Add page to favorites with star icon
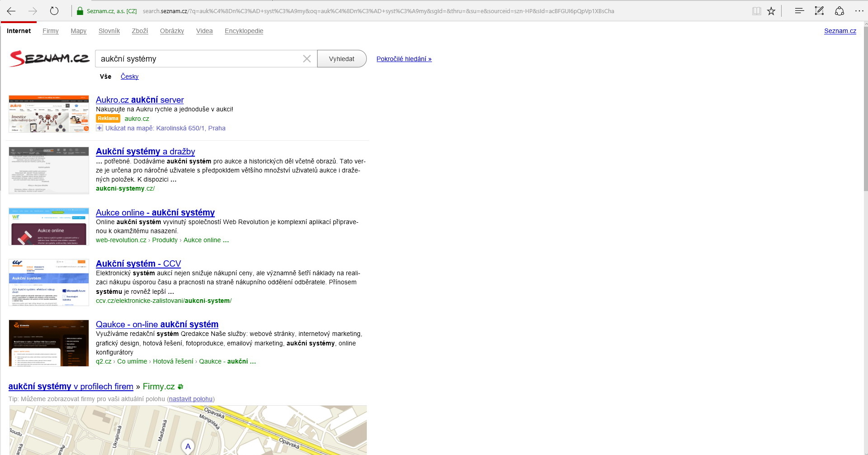This screenshot has height=455, width=868. pyautogui.click(x=771, y=11)
